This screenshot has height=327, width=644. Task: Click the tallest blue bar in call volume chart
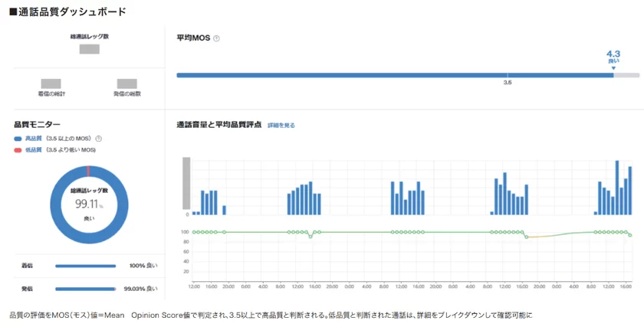[x=617, y=188]
